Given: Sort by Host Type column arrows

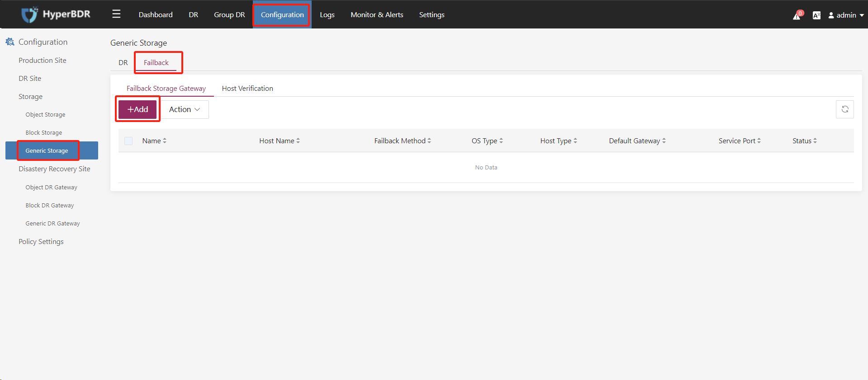Looking at the screenshot, I should (x=575, y=141).
